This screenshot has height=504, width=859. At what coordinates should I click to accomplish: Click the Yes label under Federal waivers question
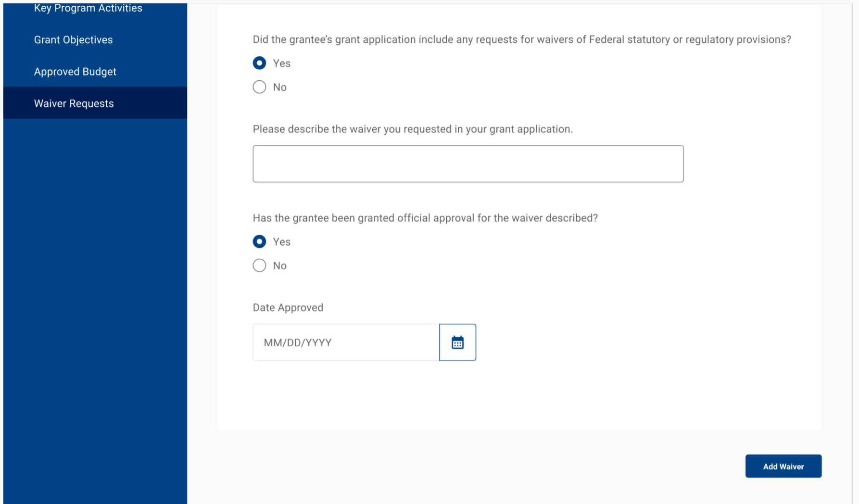point(282,63)
